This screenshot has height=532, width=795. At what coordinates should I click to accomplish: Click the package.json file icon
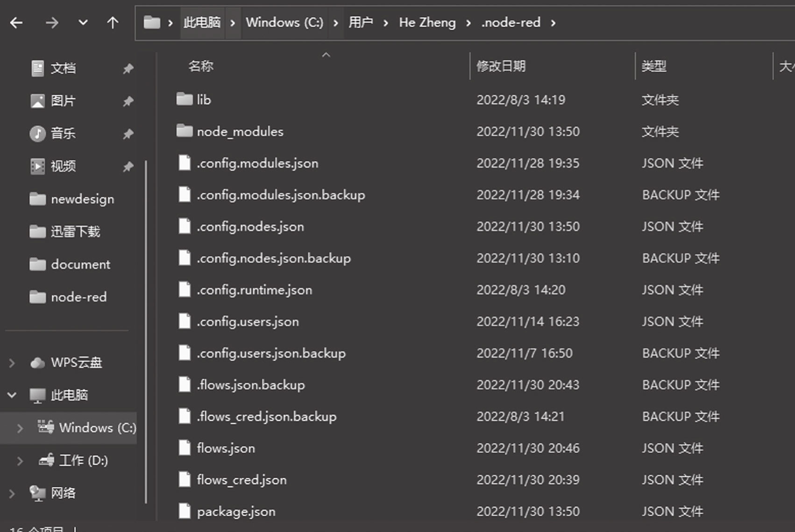(x=185, y=511)
